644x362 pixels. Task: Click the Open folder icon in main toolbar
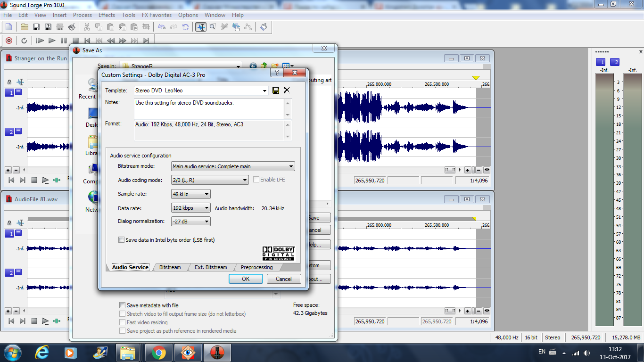click(x=25, y=27)
